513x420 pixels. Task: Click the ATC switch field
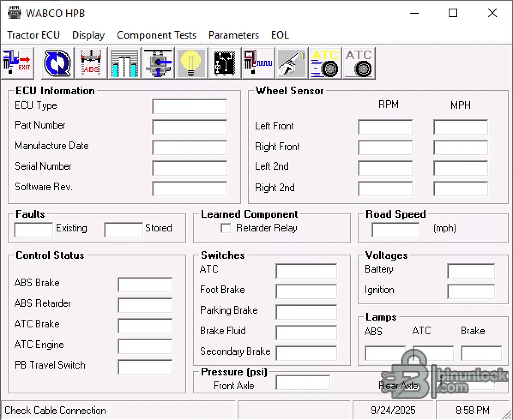(x=306, y=271)
